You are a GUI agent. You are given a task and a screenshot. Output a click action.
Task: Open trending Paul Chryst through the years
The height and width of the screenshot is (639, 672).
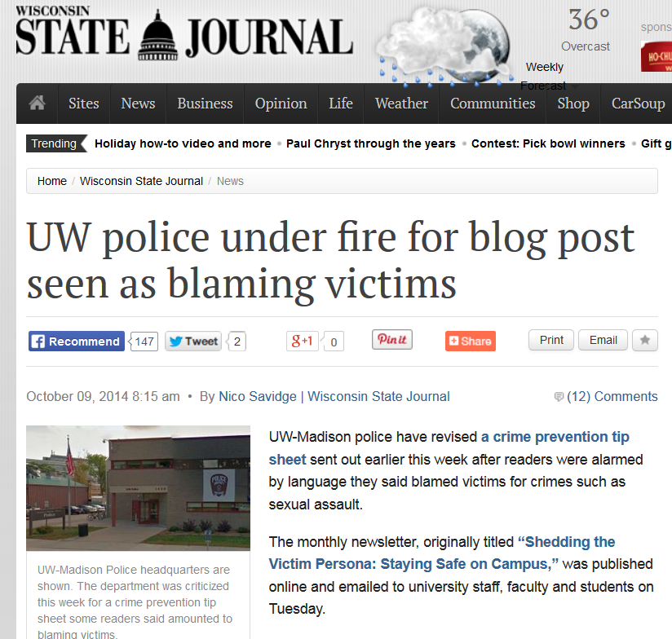371,143
